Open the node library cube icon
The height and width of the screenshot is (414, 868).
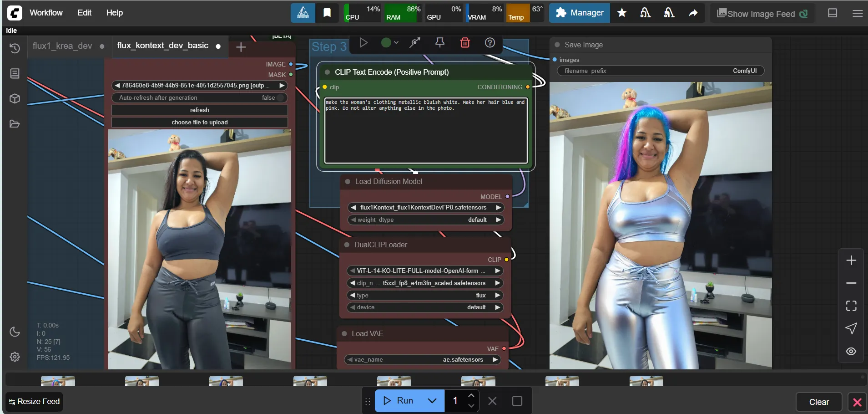[15, 99]
